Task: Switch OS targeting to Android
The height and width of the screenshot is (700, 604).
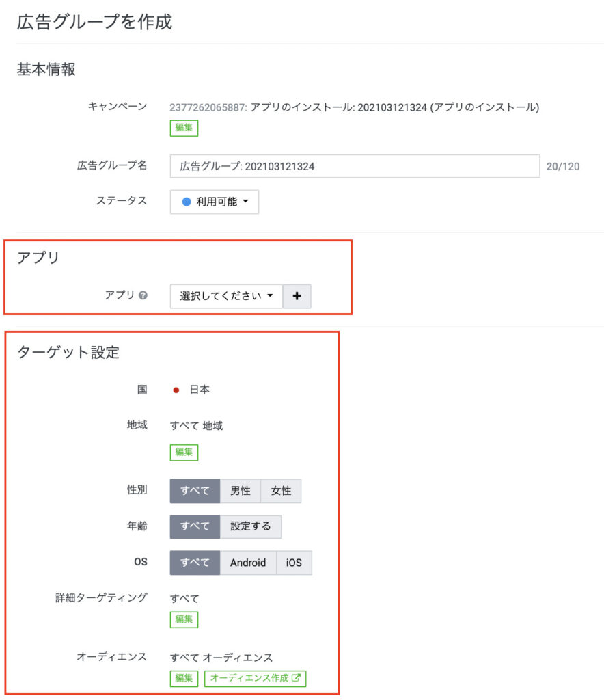Action: [x=247, y=563]
